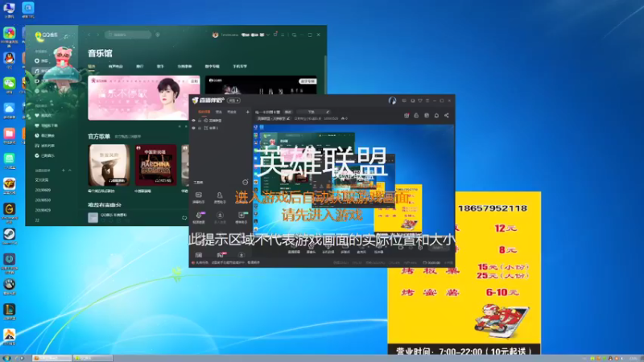Viewport: 644px width, 362px height.
Task: Open the 20190429 playlist
Action: 43,210
